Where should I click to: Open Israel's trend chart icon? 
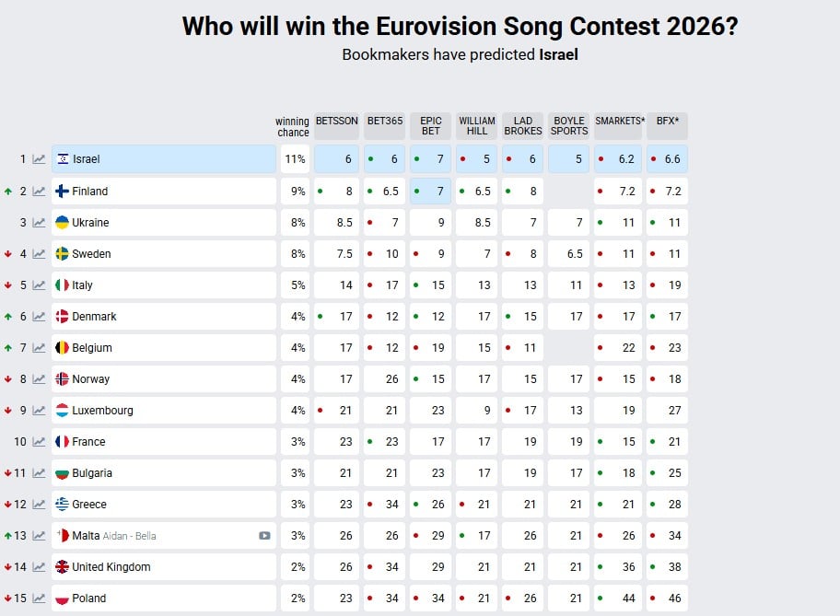37,158
